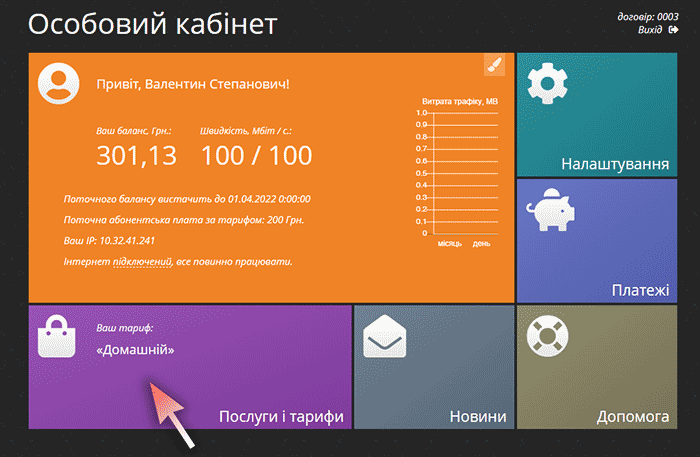This screenshot has height=457, width=700.
Task: Click the Особовий кабінет heading
Action: click(x=153, y=24)
